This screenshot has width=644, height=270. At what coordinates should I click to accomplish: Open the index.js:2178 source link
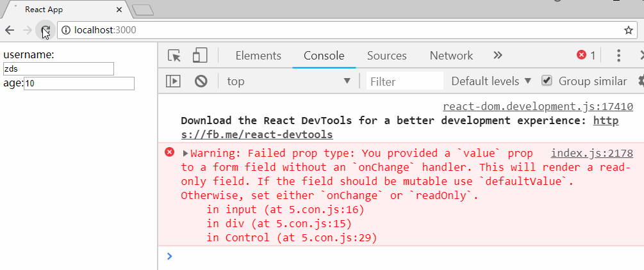pyautogui.click(x=592, y=154)
